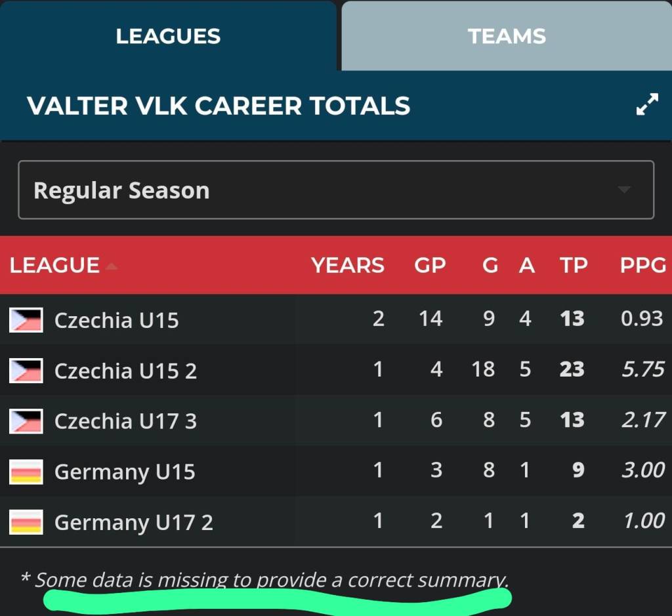Sort by the GP column header

pos(430,266)
